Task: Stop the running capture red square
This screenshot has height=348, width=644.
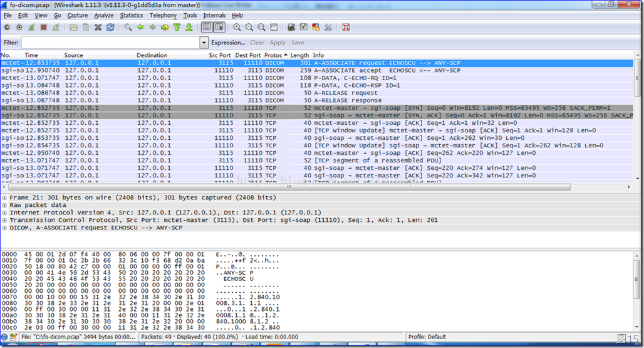Action: (43, 28)
